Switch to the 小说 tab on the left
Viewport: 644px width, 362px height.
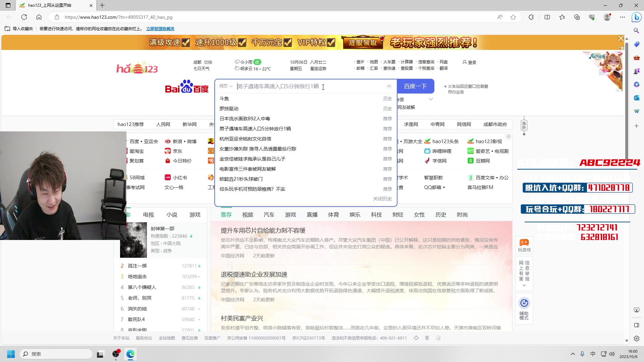pyautogui.click(x=172, y=215)
